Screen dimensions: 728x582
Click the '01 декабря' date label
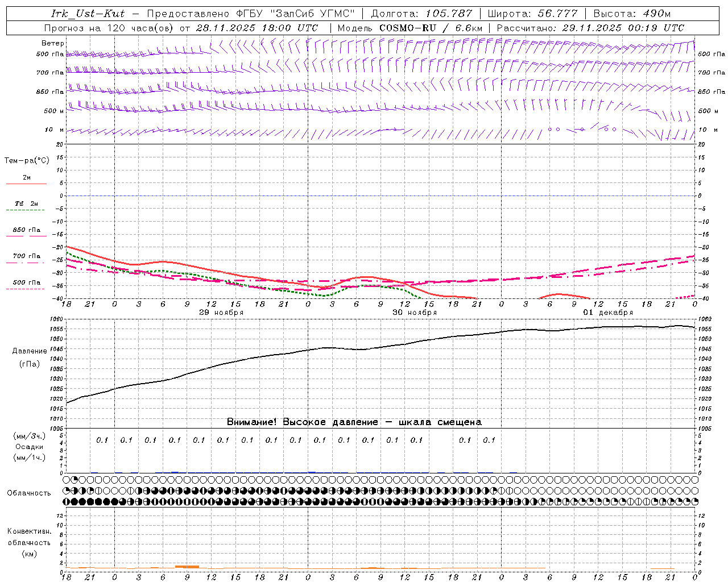click(608, 313)
